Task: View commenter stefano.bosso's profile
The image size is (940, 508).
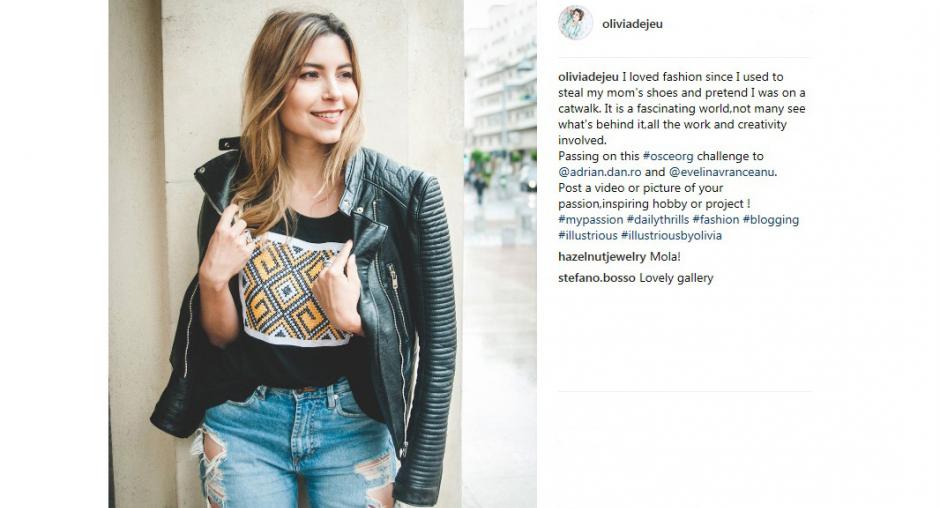Action: 596,278
